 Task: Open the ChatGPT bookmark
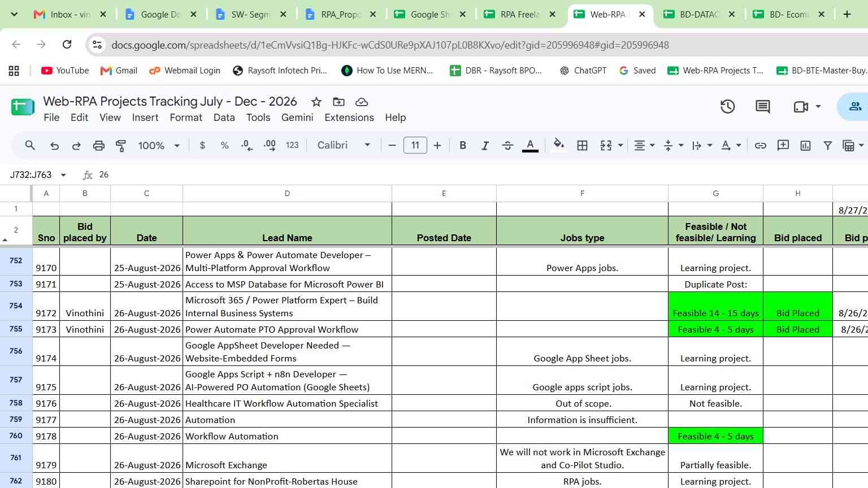583,71
